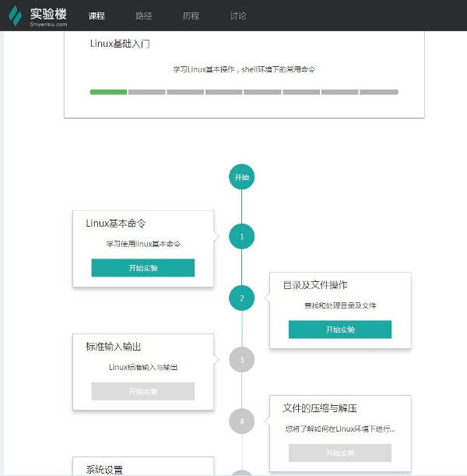
Task: Select the 系统设置 card heading
Action: pyautogui.click(x=104, y=469)
